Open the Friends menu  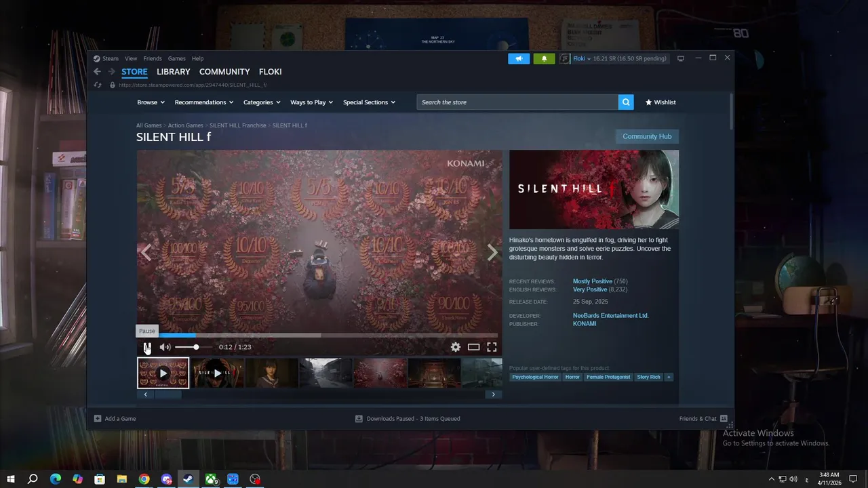153,58
